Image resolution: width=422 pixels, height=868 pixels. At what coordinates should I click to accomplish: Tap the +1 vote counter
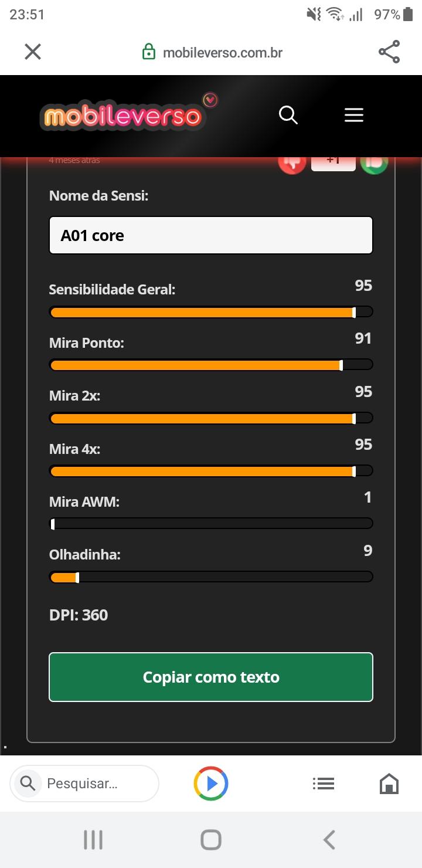(x=333, y=162)
